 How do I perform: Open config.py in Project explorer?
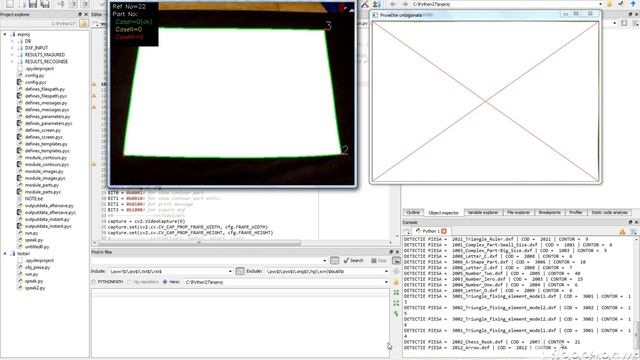(x=35, y=76)
